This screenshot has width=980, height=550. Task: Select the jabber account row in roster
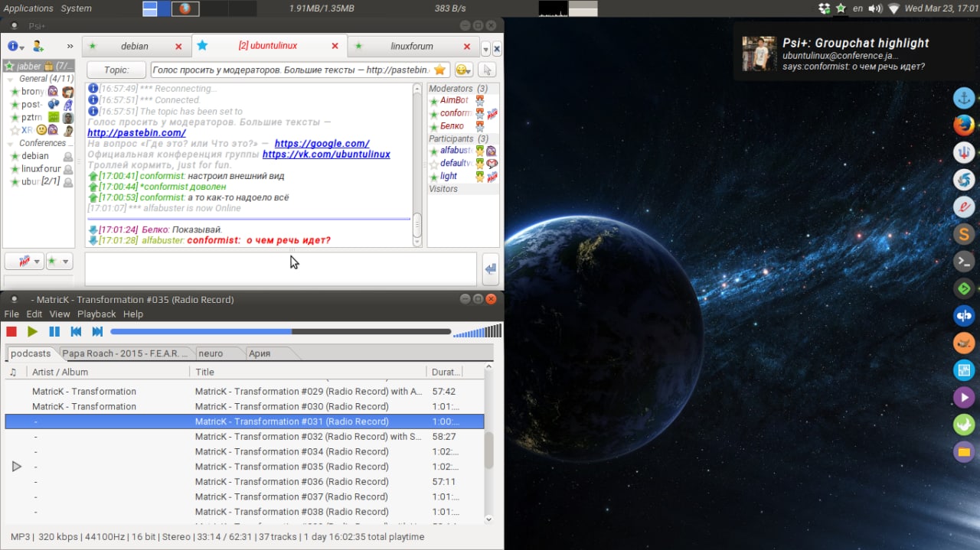pyautogui.click(x=38, y=66)
